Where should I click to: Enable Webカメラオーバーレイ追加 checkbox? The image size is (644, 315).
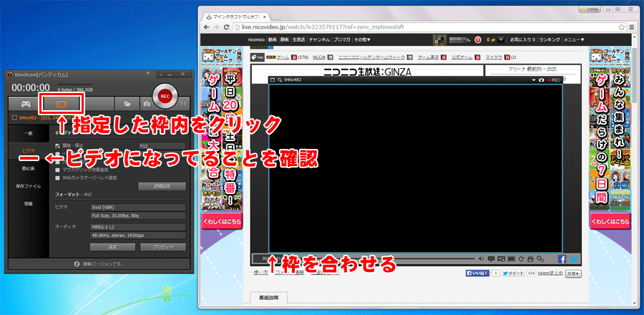57,178
